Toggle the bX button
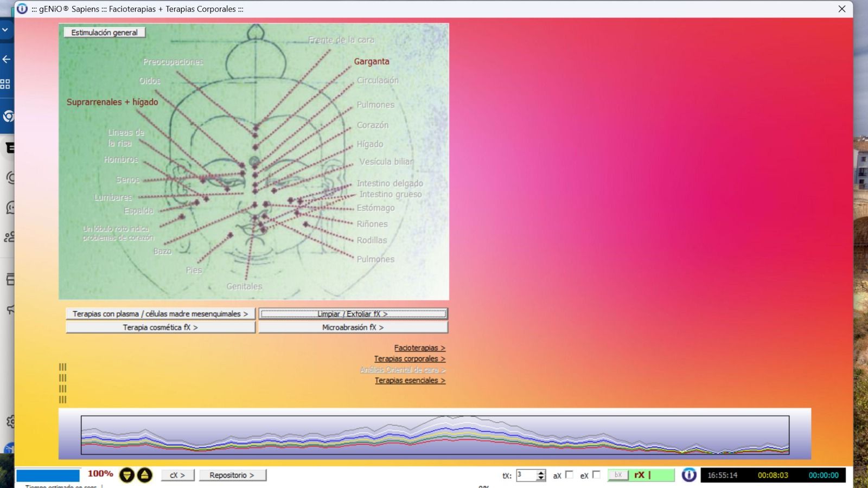The width and height of the screenshot is (868, 488). [x=618, y=475]
